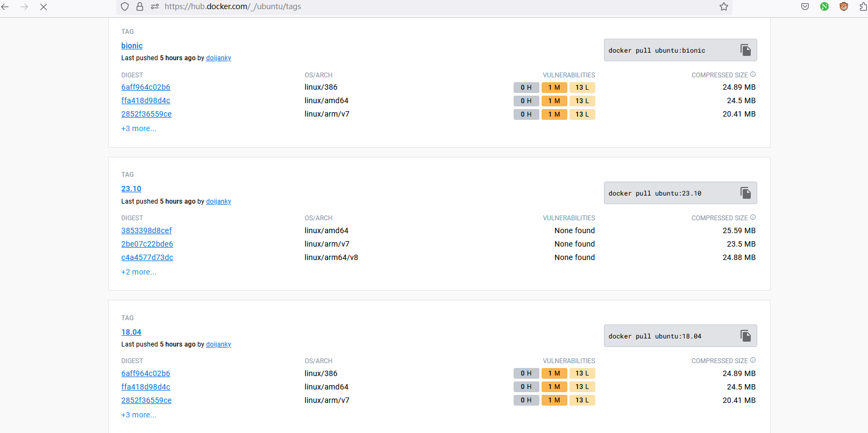Expand +3 more digests under bionic
Image resolution: width=868 pixels, height=433 pixels.
pyautogui.click(x=139, y=128)
